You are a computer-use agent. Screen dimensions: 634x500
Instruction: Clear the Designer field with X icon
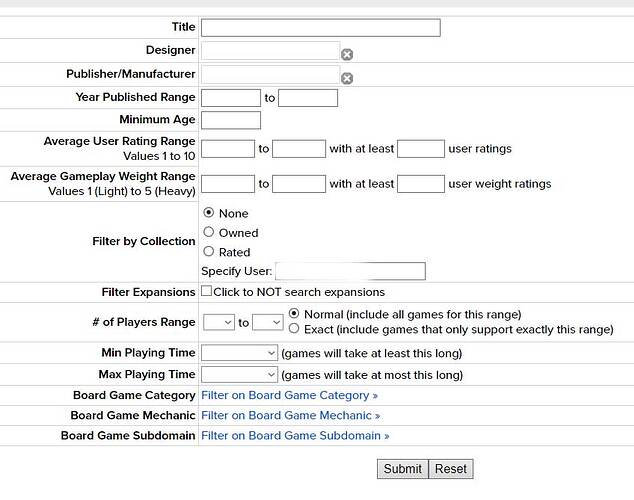pos(347,54)
